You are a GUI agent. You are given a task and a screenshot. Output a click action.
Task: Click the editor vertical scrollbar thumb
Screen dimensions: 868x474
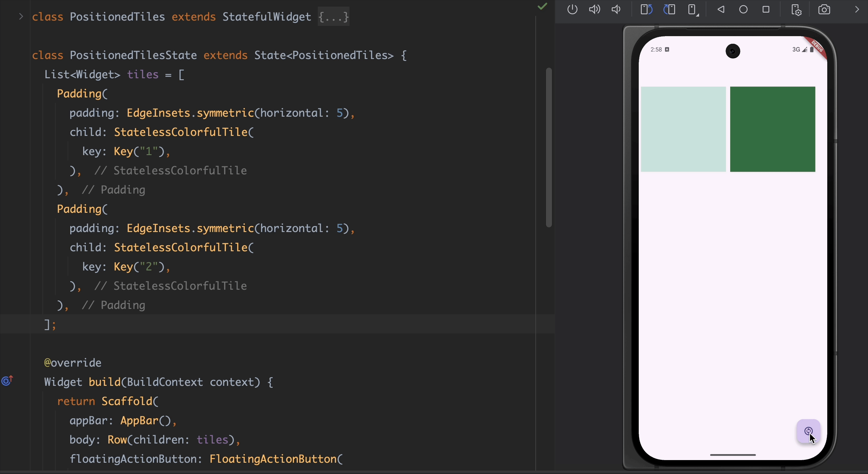[549, 147]
